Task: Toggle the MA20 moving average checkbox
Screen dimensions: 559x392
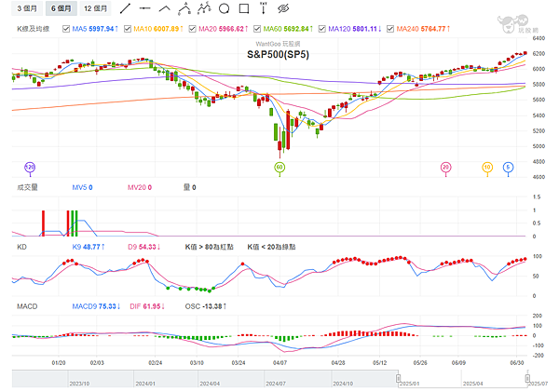Action: point(192,29)
